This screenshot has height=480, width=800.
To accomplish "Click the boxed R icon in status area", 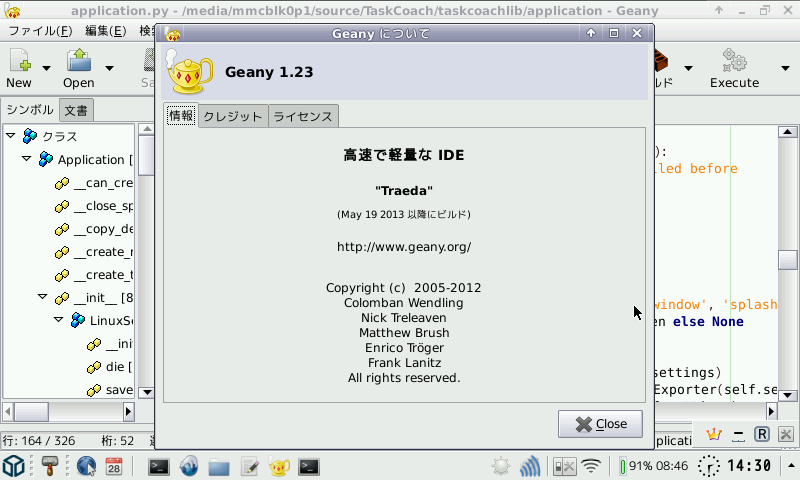I will (762, 434).
